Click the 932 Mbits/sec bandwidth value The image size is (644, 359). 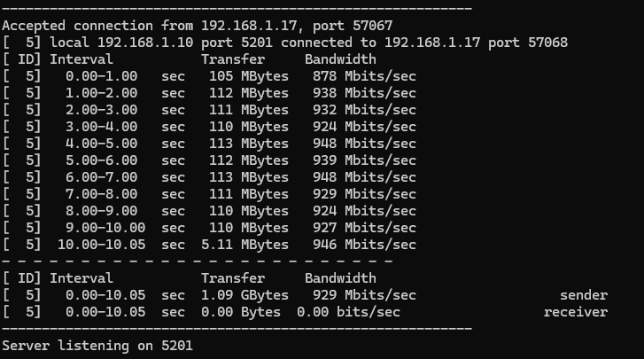(364, 110)
